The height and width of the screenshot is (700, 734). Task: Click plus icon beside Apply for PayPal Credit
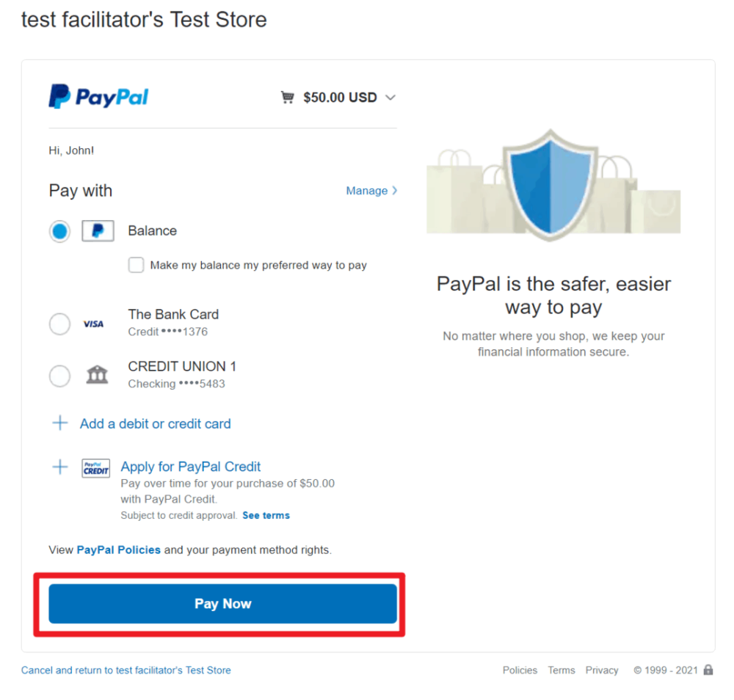pyautogui.click(x=60, y=467)
